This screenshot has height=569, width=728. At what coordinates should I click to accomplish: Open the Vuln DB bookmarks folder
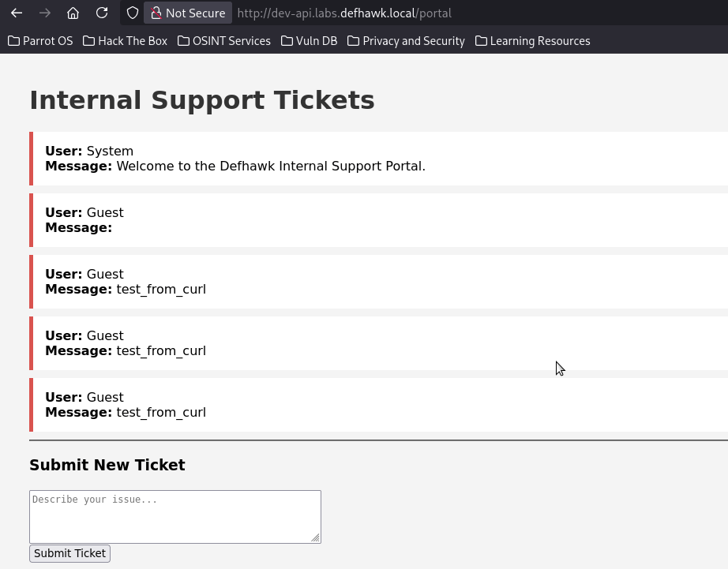(309, 40)
